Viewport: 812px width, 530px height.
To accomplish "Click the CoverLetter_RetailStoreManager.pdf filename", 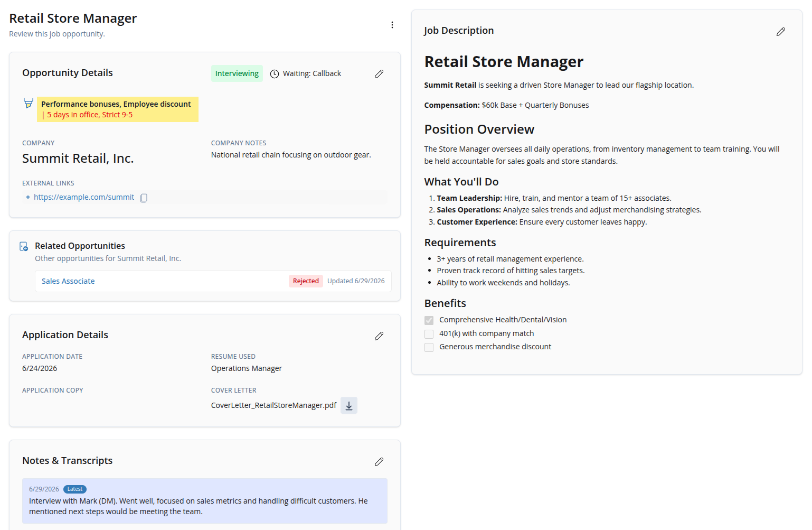I will tap(273, 405).
